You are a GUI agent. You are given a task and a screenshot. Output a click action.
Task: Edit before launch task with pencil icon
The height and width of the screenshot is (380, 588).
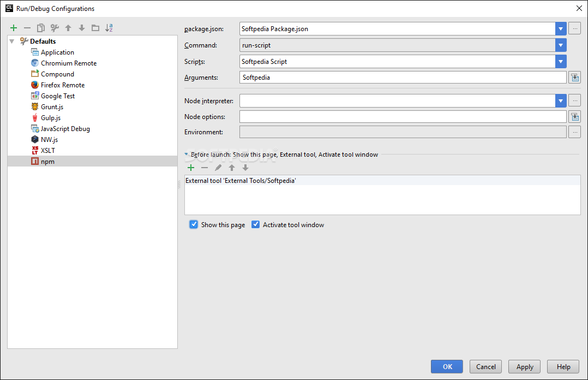(x=218, y=168)
